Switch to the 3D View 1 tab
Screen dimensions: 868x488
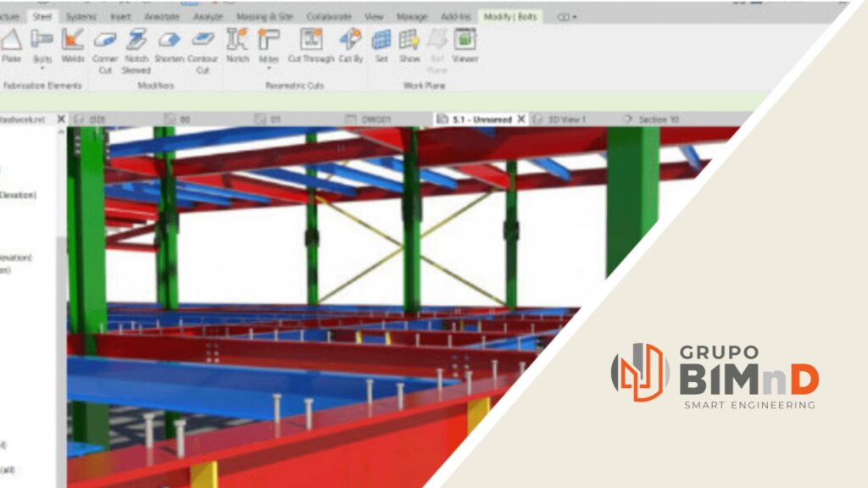[x=564, y=119]
